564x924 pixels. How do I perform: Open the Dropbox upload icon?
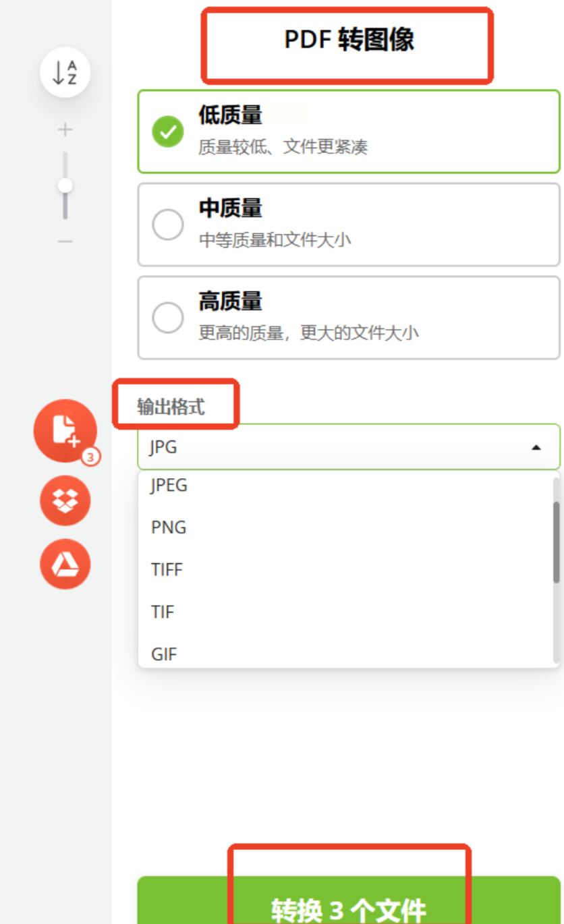[x=65, y=500]
